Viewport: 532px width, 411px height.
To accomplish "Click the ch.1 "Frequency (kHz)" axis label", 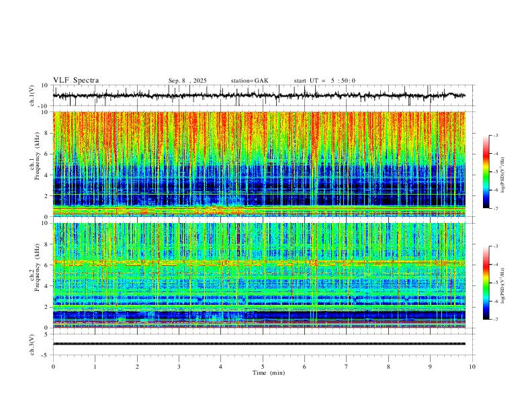I will (37, 156).
